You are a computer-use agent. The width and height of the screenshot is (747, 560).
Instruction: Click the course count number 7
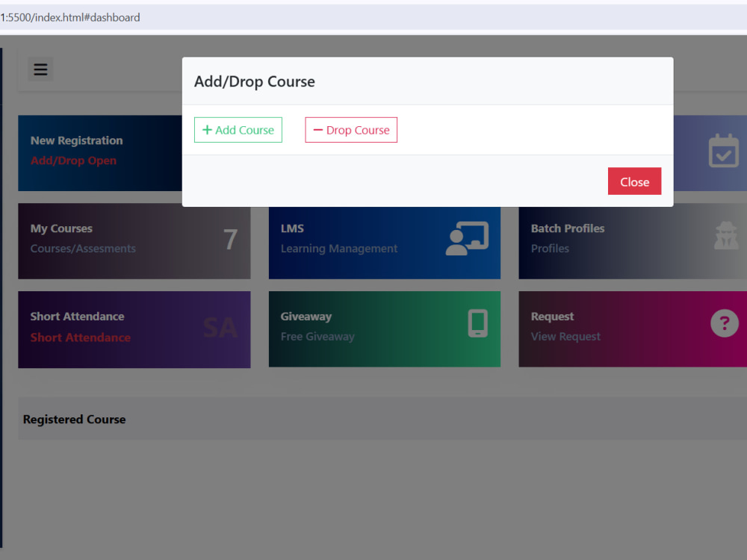coord(231,239)
